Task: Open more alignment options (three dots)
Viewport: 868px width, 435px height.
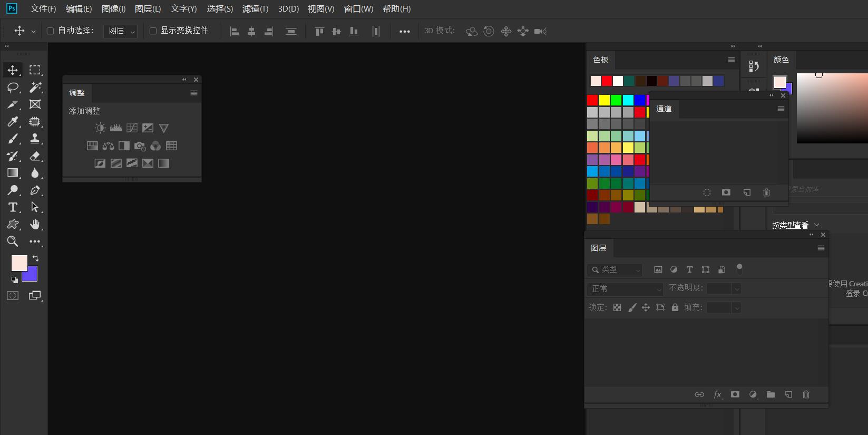Action: click(x=404, y=32)
